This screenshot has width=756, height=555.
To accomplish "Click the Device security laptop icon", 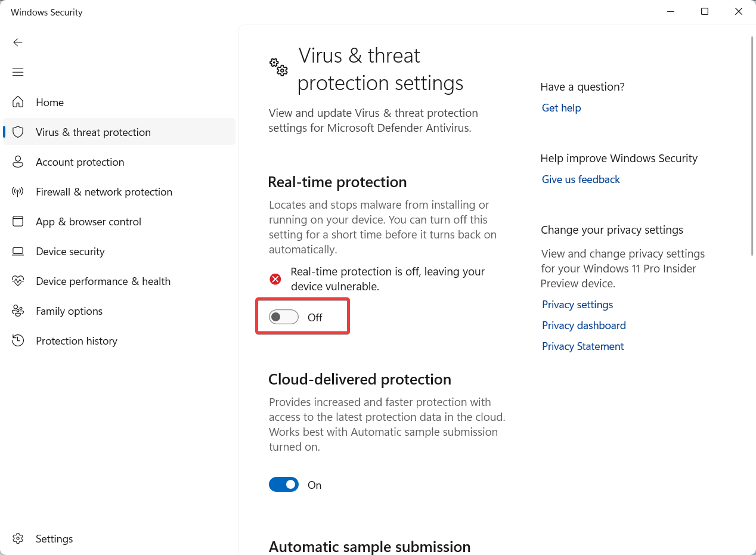I will click(x=18, y=252).
